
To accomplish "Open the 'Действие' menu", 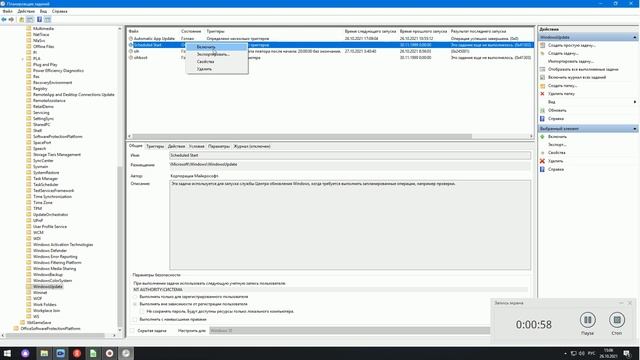I will point(26,11).
